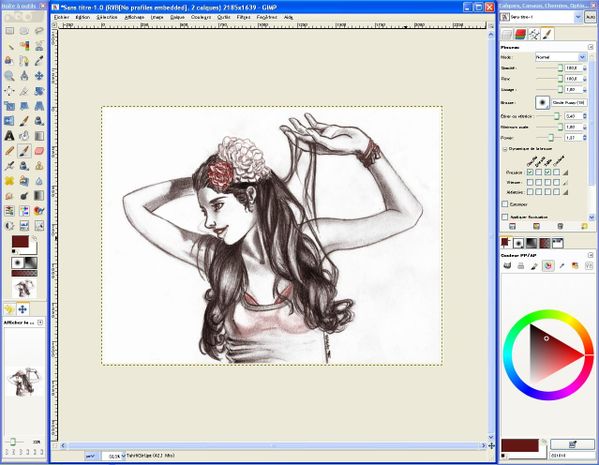
Task: Select the Fuzzy Select wand tool
Action: click(x=9, y=46)
